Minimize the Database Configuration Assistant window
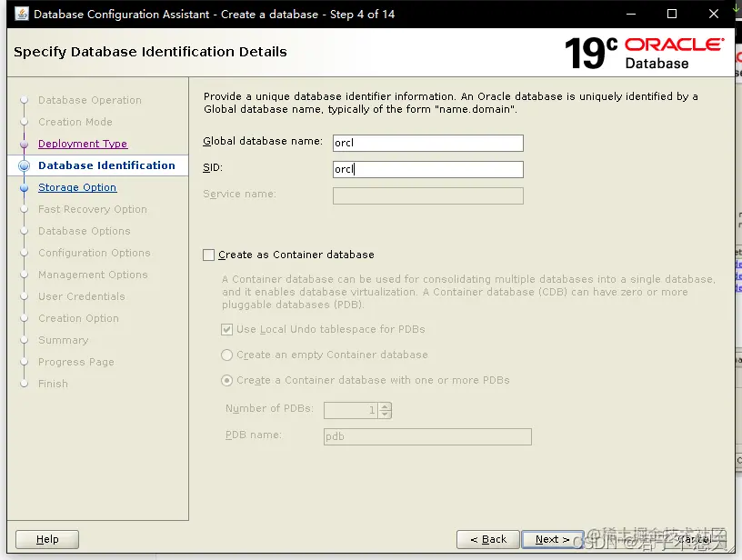This screenshot has height=560, width=742. coord(631,14)
